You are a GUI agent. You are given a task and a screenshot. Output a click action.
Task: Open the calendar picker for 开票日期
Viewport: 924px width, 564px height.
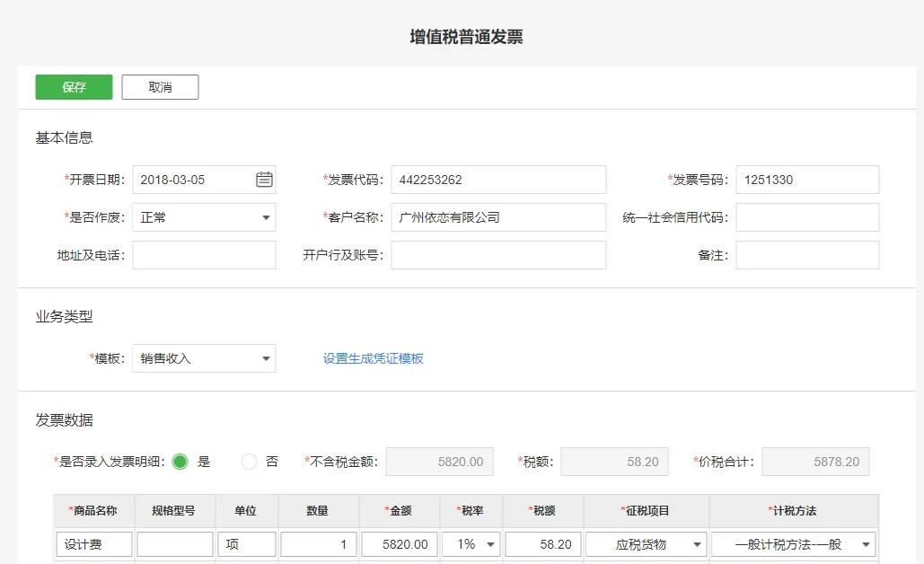[263, 180]
